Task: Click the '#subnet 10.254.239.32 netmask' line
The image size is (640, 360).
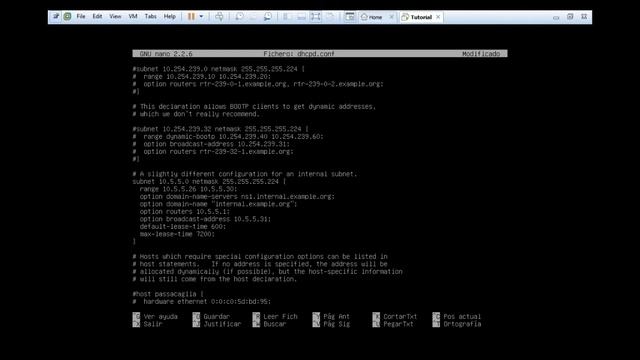Action: [x=220, y=129]
